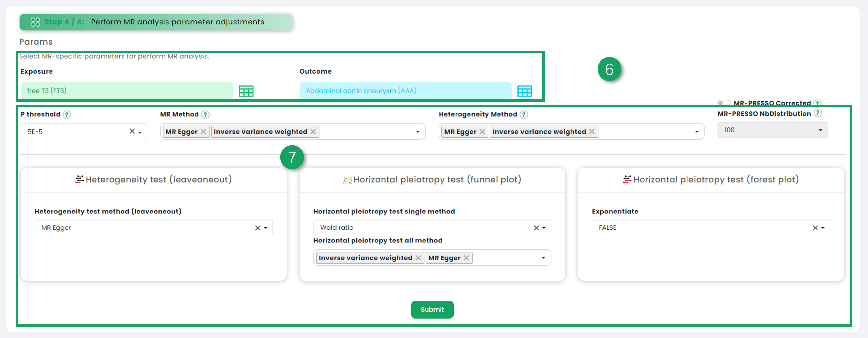This screenshot has width=868, height=338.
Task: Click the Params heading text
Action: tap(36, 42)
